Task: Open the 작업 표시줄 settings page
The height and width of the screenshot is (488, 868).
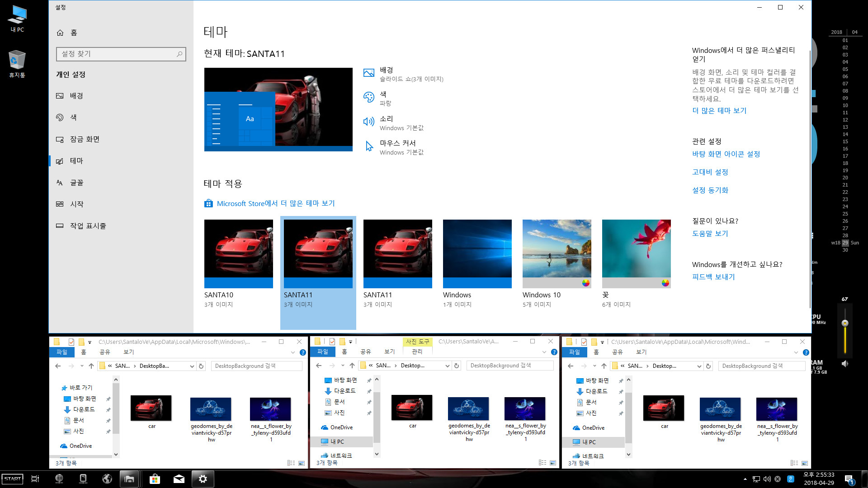Action: 81,226
